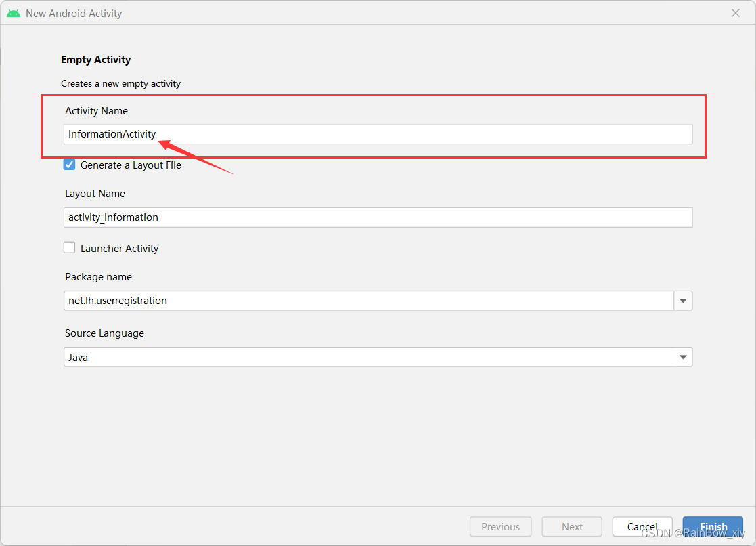
Task: Click the Activity Name input field
Action: [x=378, y=133]
